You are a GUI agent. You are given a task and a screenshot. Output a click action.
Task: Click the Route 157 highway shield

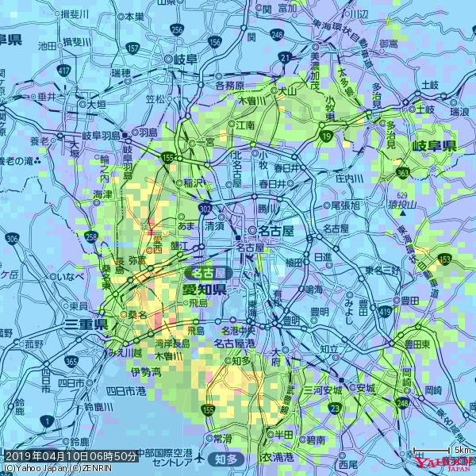[132, 49]
